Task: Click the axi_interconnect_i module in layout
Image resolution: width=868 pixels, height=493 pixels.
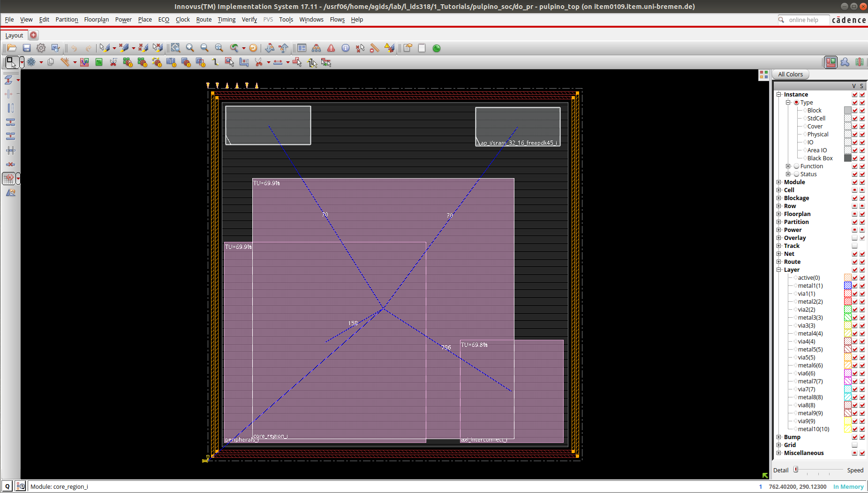Action: pyautogui.click(x=512, y=391)
